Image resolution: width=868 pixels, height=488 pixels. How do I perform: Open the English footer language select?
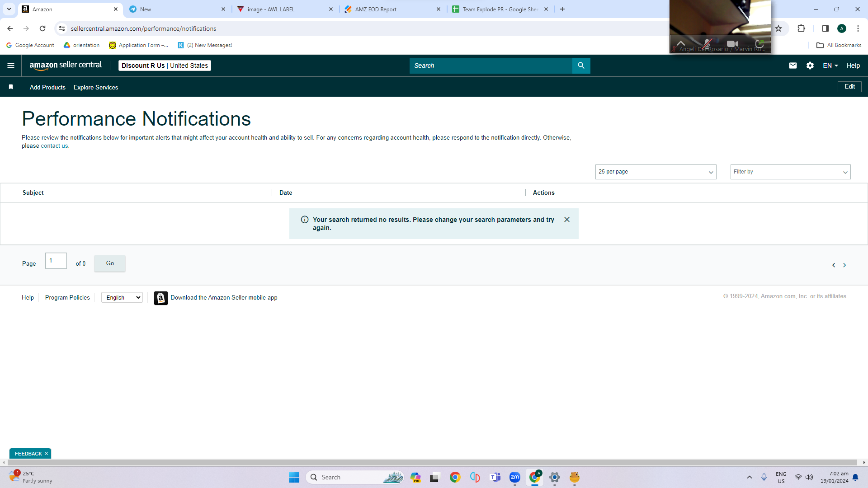122,297
